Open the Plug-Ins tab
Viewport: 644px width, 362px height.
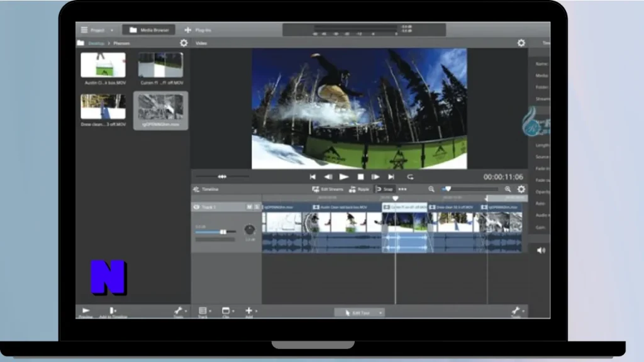click(198, 30)
